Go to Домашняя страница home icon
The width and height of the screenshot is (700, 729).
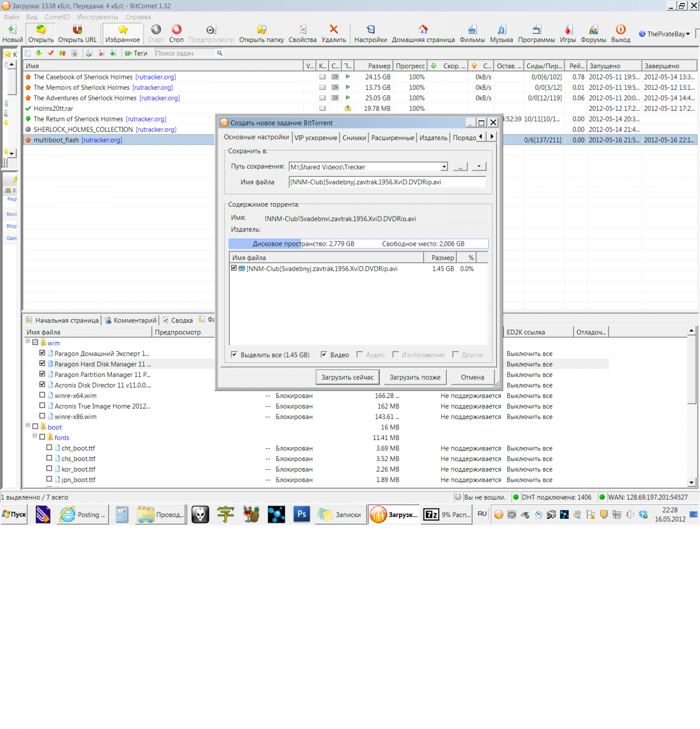pos(423,29)
